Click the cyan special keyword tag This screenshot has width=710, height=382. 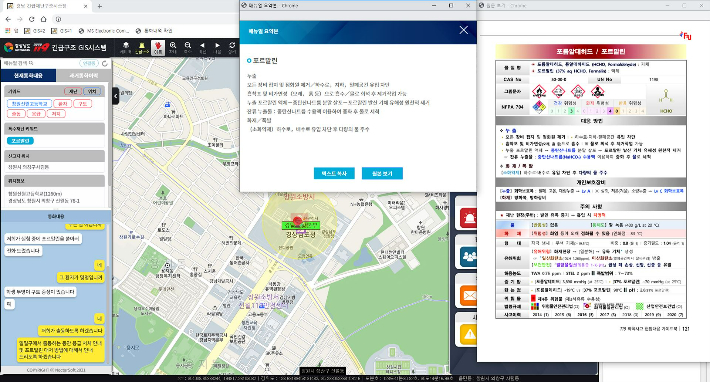pos(20,141)
